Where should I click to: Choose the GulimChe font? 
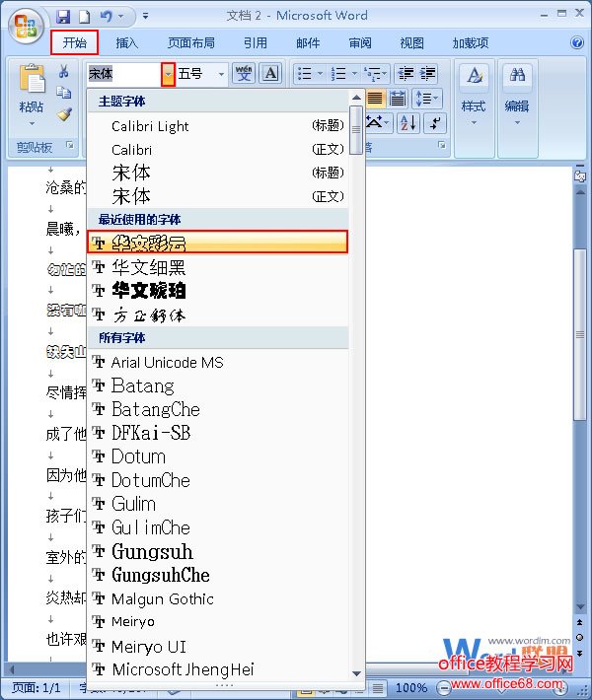click(x=218, y=527)
